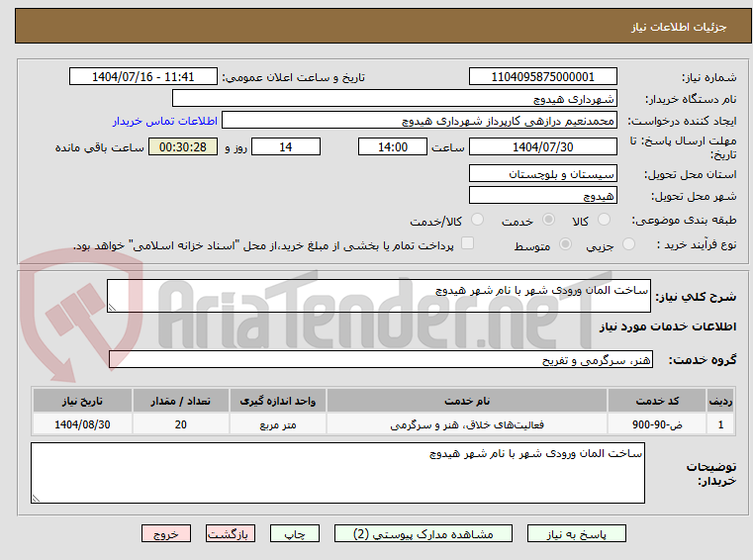Click the need date cell 1404/08/30

pos(82,424)
